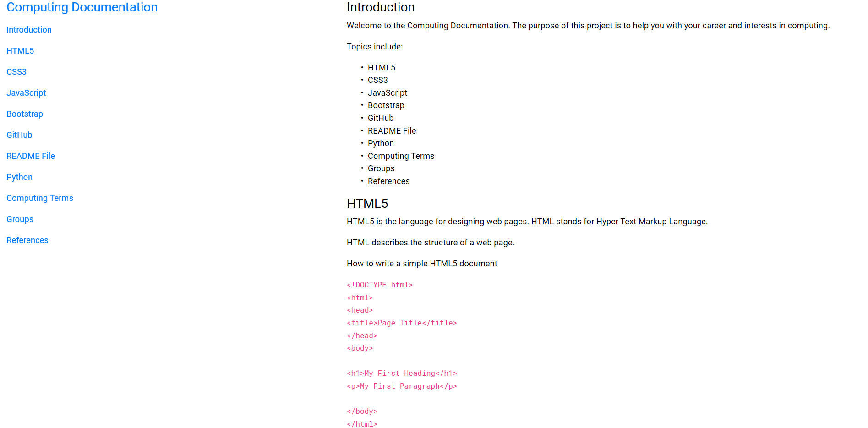Go to HTML5 in the sidebar navigation
This screenshot has width=868, height=428.
coord(20,51)
